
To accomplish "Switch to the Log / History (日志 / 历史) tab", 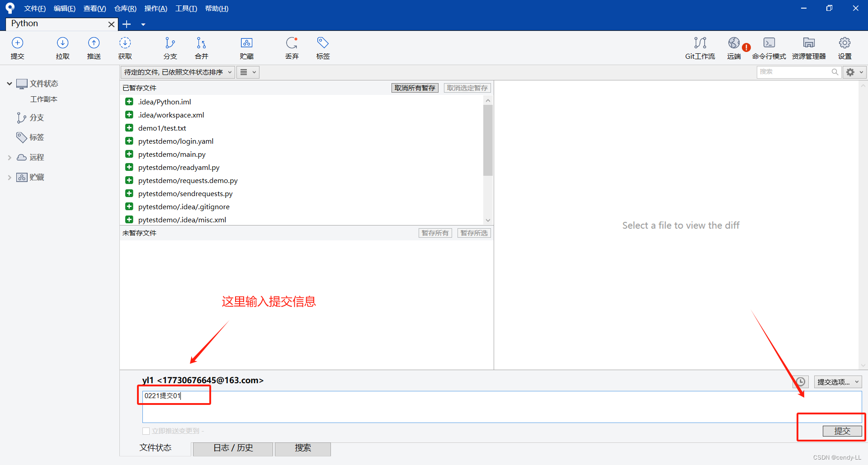I will [x=233, y=448].
